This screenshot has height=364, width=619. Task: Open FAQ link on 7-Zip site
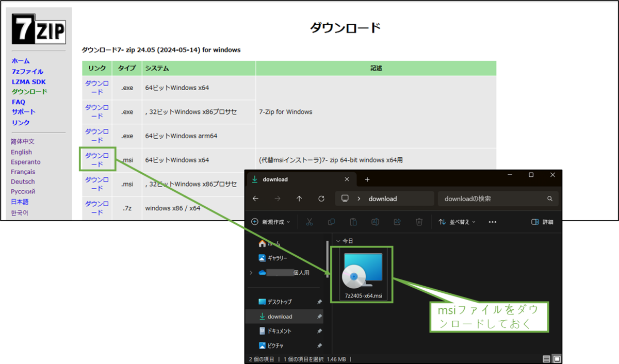pos(19,102)
